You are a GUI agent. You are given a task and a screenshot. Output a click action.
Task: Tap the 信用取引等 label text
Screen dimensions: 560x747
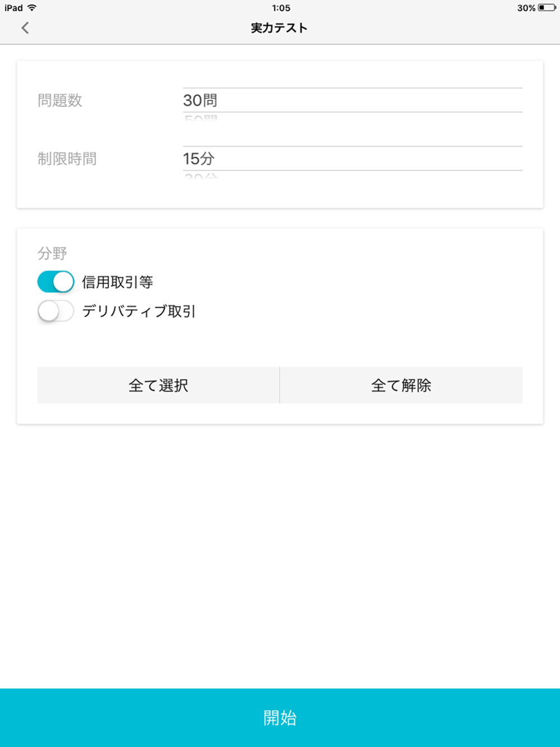point(118,282)
